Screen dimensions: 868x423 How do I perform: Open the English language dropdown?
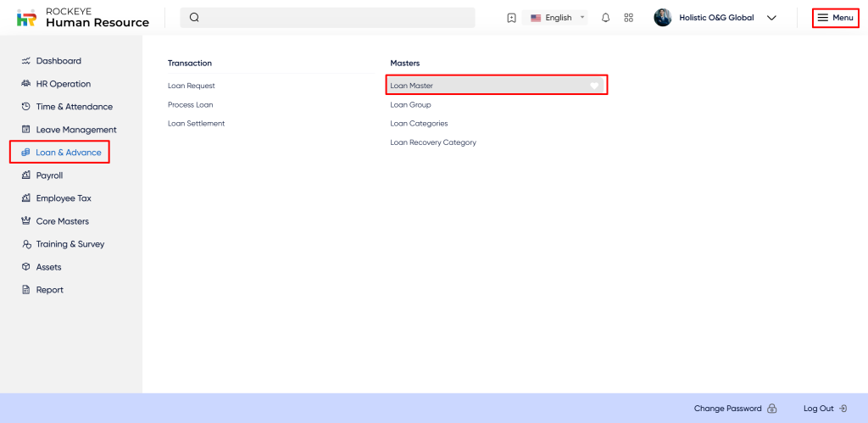click(x=558, y=18)
